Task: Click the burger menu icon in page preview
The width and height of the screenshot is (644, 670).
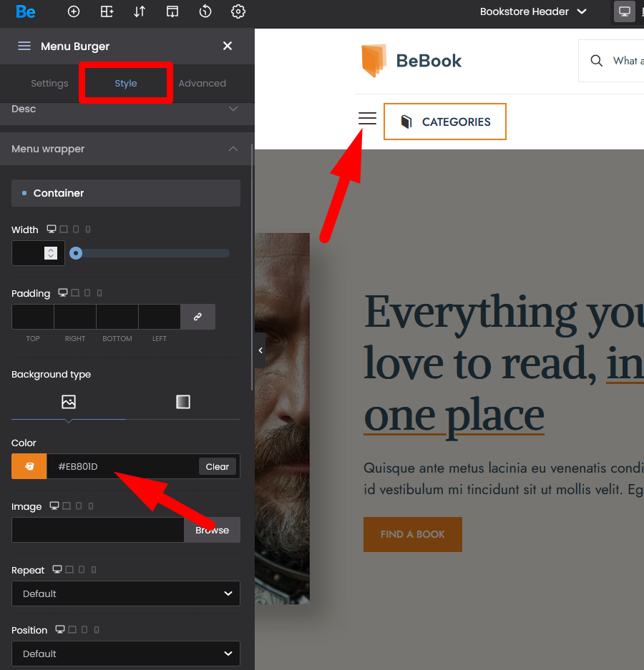Action: point(367,119)
